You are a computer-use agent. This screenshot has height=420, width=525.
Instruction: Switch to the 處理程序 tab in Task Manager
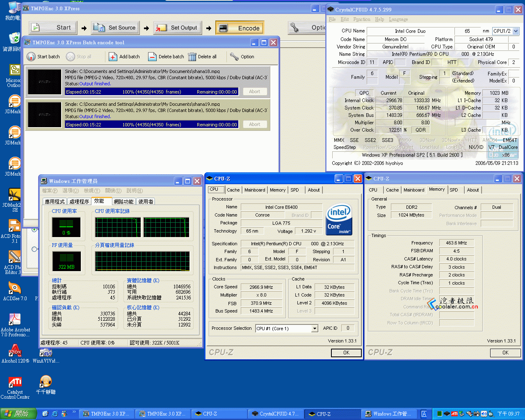click(79, 201)
